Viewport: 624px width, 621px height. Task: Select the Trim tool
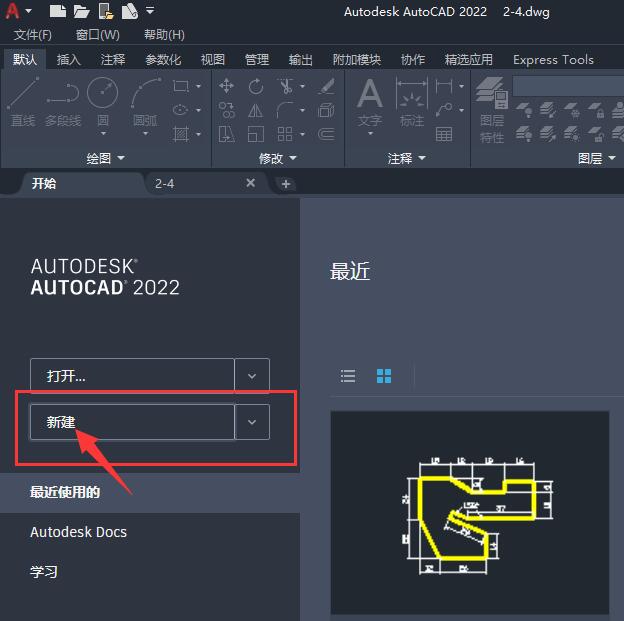[286, 86]
